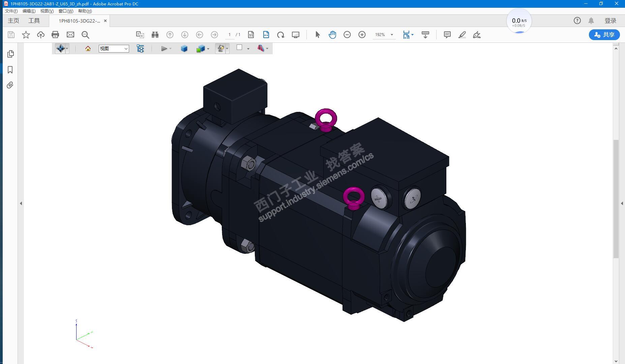Viewport: 625px width, 364px height.
Task: Expand the right tools pane arrow
Action: (622, 203)
